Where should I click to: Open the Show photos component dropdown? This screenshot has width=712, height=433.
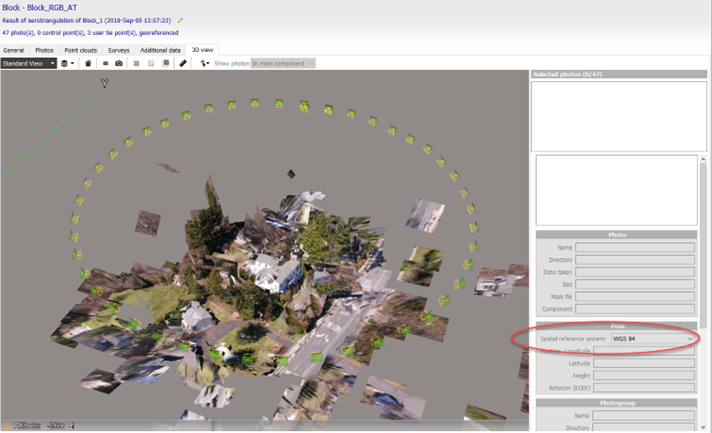(x=283, y=63)
